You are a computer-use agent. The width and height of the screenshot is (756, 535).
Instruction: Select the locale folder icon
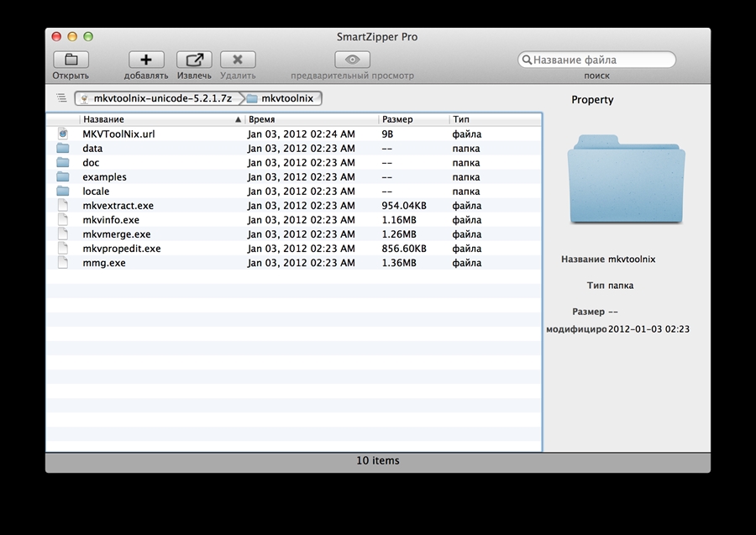pos(63,191)
